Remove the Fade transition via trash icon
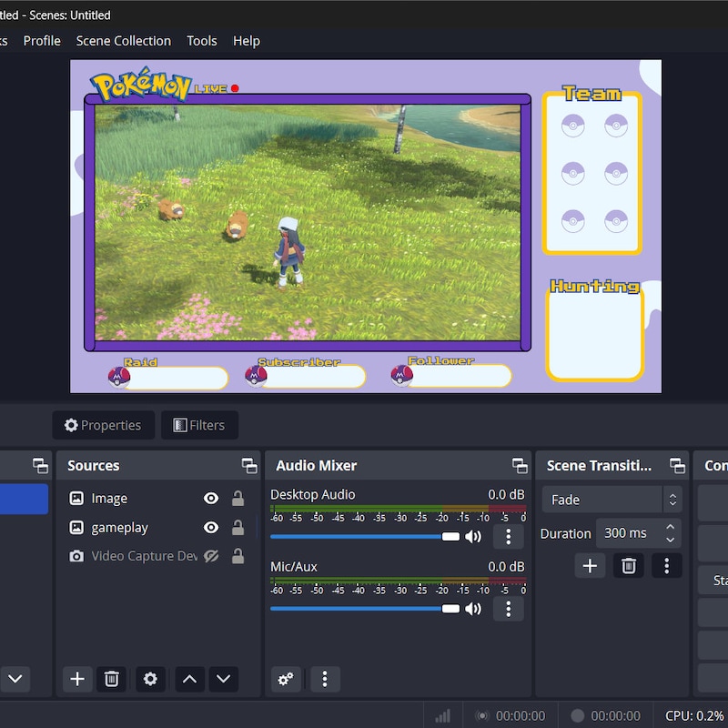The height and width of the screenshot is (728, 728). point(628,565)
